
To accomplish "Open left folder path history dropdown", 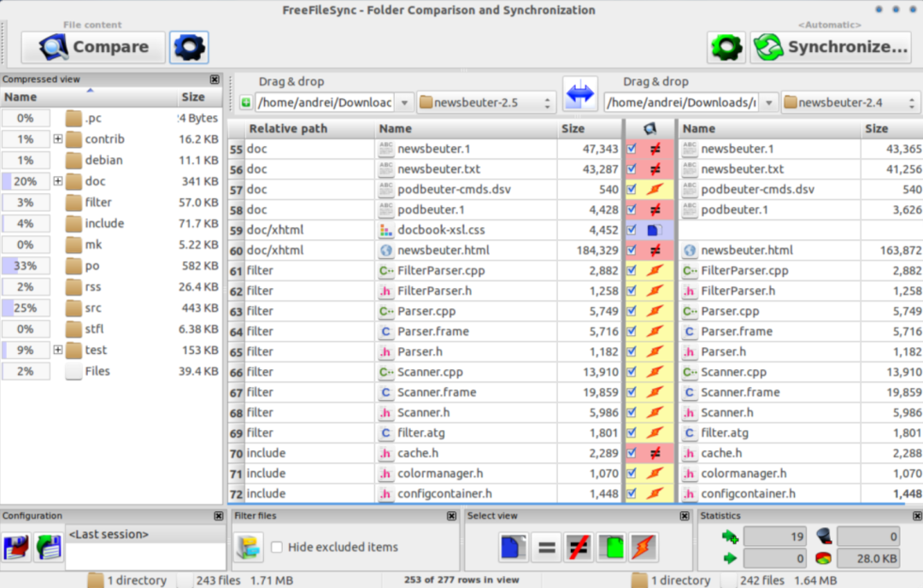I will (404, 103).
